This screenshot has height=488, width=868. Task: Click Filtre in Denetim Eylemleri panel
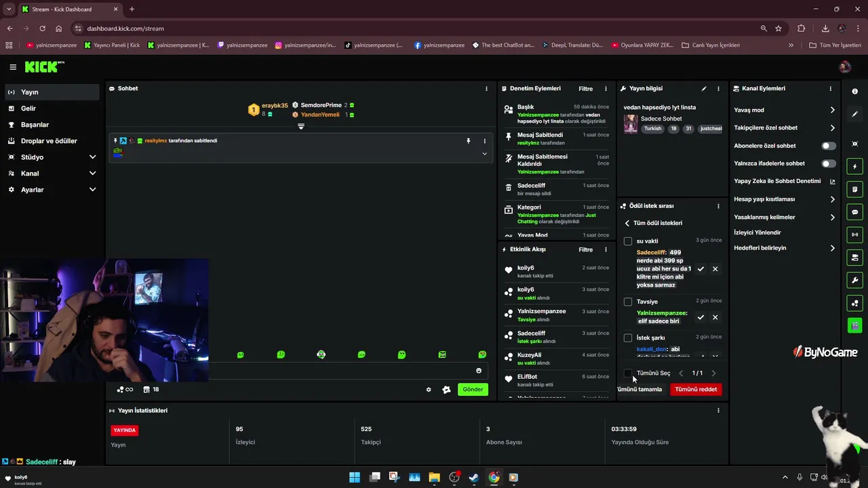tap(585, 89)
